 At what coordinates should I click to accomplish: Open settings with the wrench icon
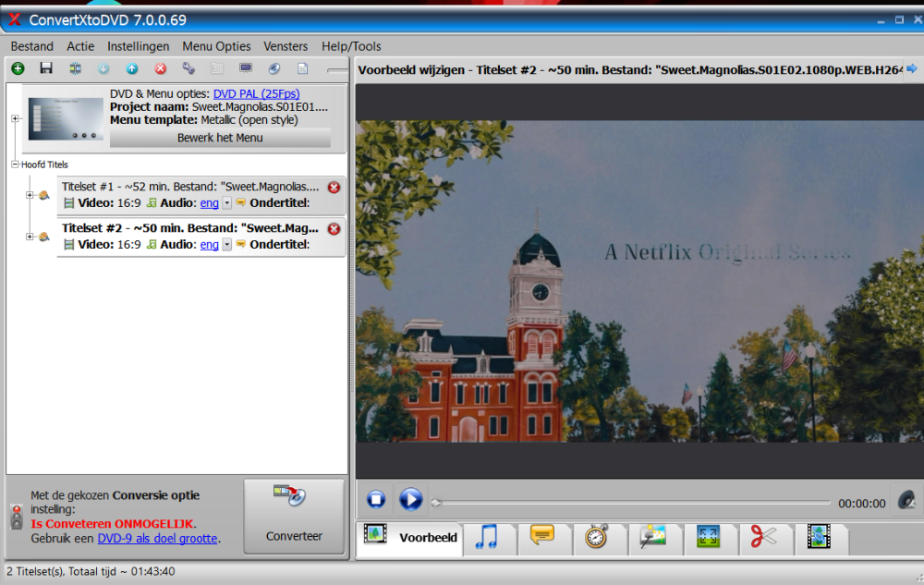point(188,68)
